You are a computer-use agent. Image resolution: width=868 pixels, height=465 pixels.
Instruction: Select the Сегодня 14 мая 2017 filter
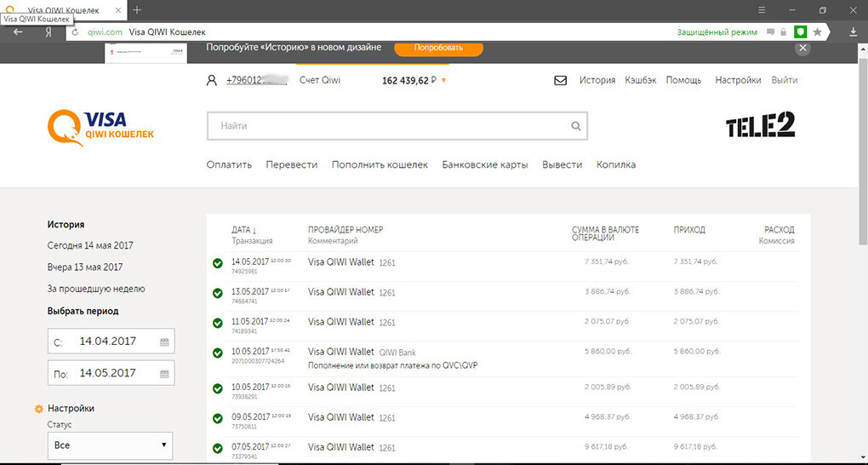[x=90, y=245]
